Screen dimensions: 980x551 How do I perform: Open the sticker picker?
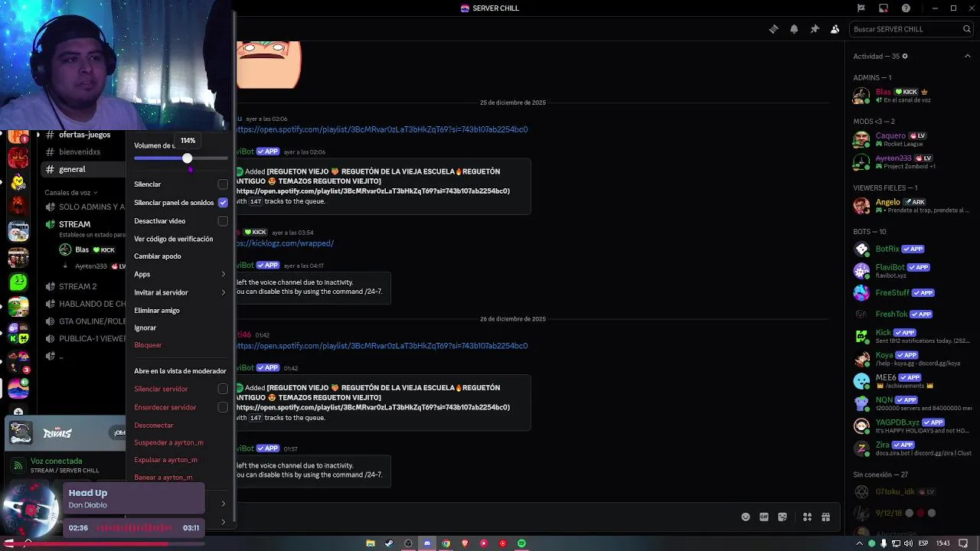coord(782,517)
